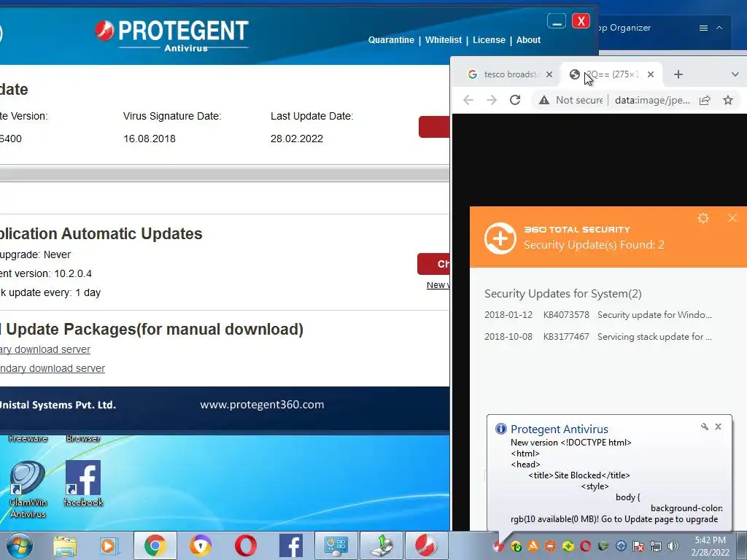Open Facebook app from taskbar
This screenshot has height=560, width=747.
[290, 545]
